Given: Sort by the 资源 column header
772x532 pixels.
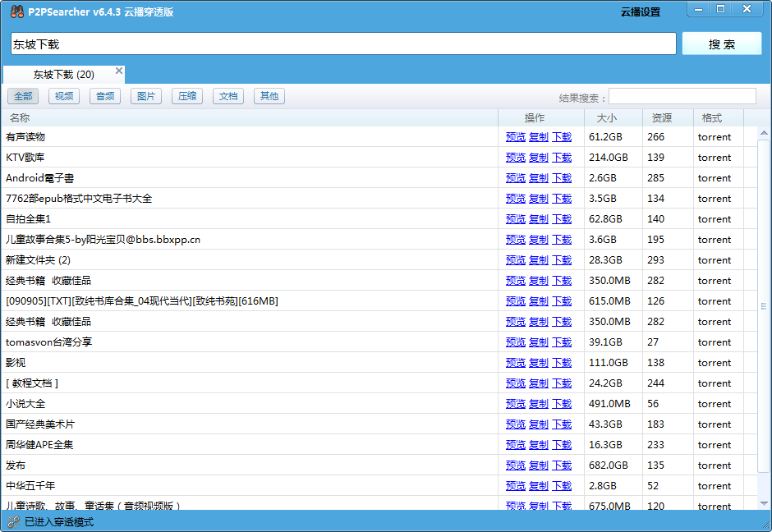Looking at the screenshot, I should click(x=661, y=118).
